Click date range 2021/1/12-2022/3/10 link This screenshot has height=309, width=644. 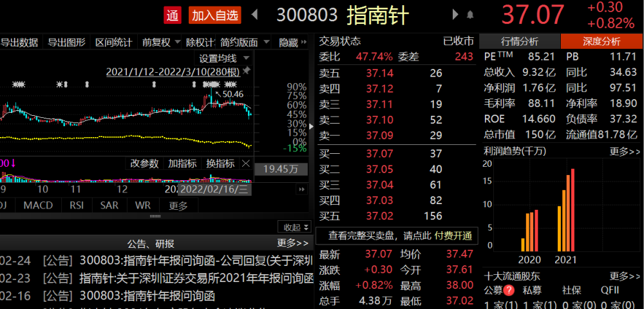point(173,72)
